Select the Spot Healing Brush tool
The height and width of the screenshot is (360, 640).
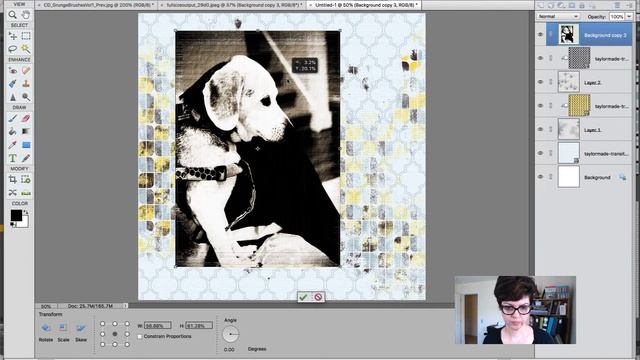(26, 71)
